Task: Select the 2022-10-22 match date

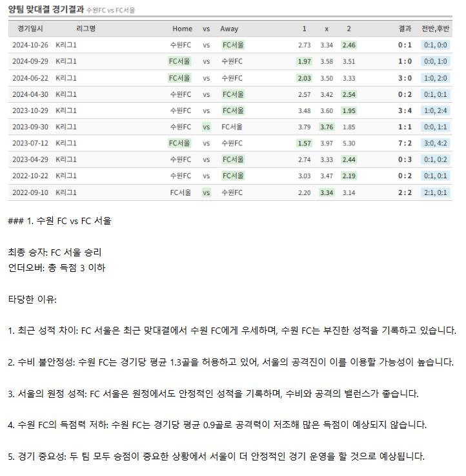Action: [x=30, y=176]
